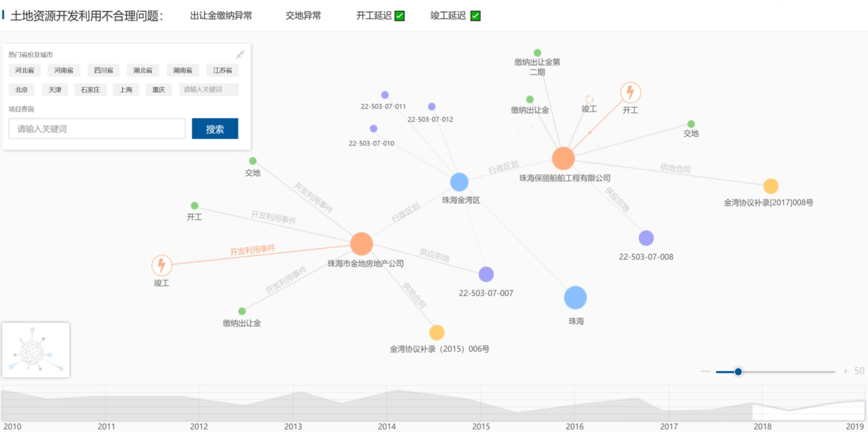Select the 金湾协议补录(2015)006号 yellow contract node
This screenshot has width=868, height=432.
click(x=437, y=333)
